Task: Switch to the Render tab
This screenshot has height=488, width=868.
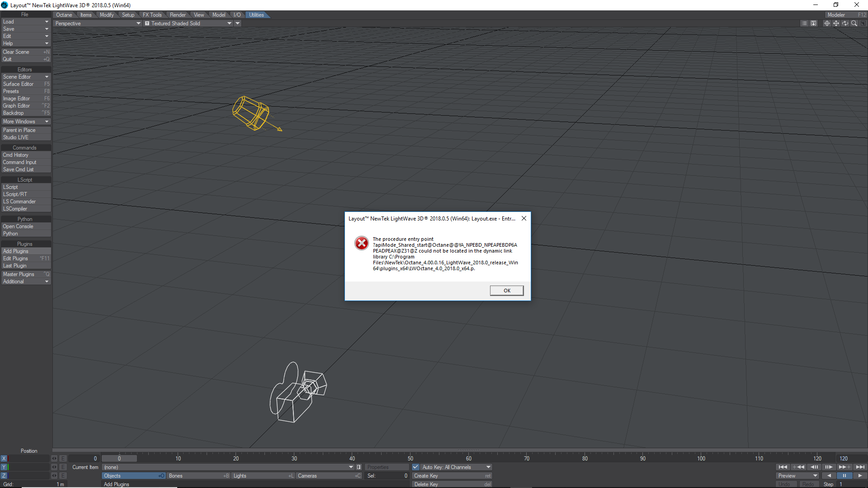Action: click(178, 15)
